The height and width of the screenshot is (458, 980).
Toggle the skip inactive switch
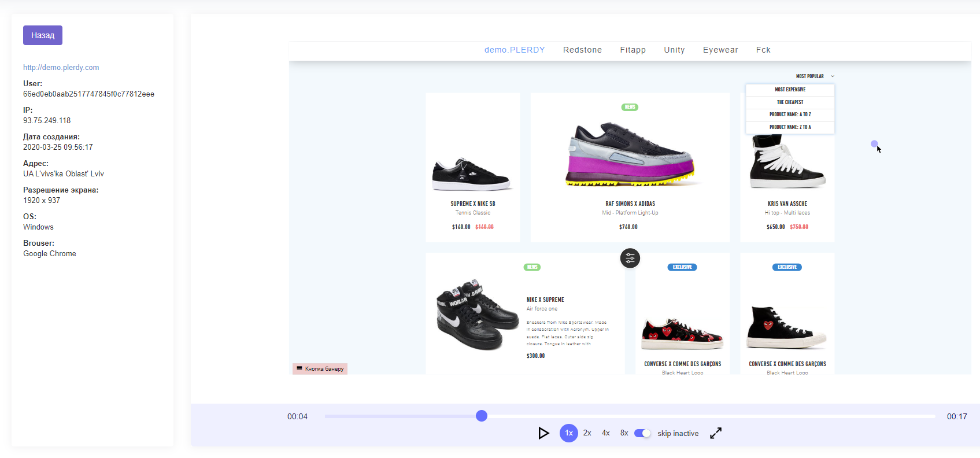point(642,433)
